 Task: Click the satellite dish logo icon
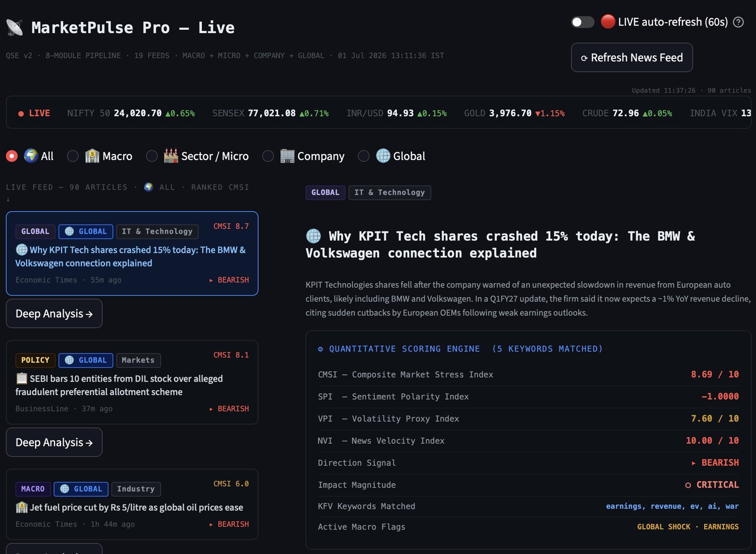click(15, 28)
